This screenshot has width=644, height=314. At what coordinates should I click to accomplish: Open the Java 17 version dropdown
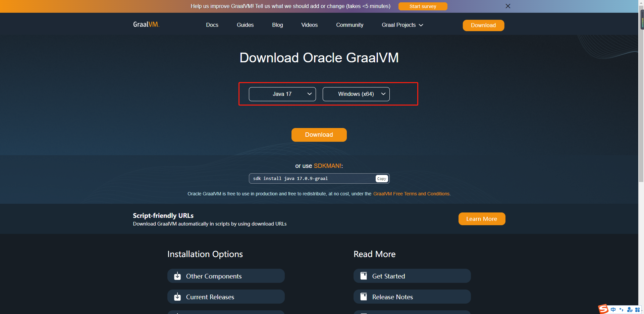click(282, 94)
